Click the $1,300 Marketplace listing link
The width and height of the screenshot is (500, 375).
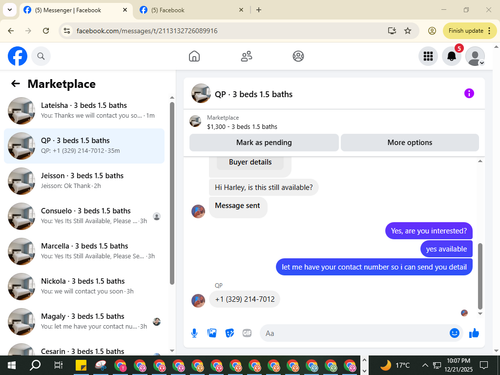pyautogui.click(x=242, y=127)
